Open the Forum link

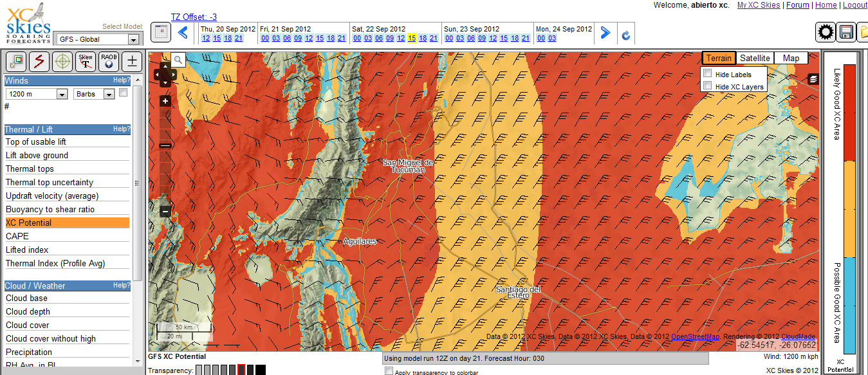pyautogui.click(x=797, y=5)
